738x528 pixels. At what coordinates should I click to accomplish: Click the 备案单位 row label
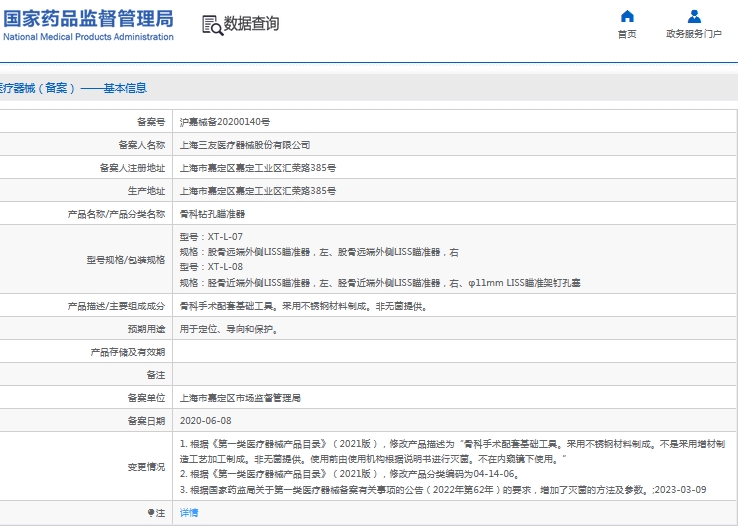pos(146,398)
